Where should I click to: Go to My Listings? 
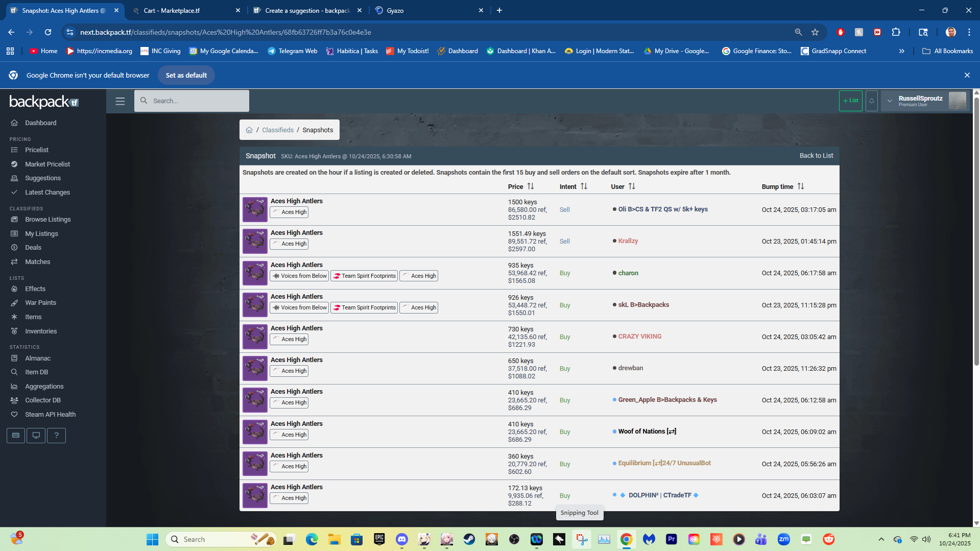point(41,234)
